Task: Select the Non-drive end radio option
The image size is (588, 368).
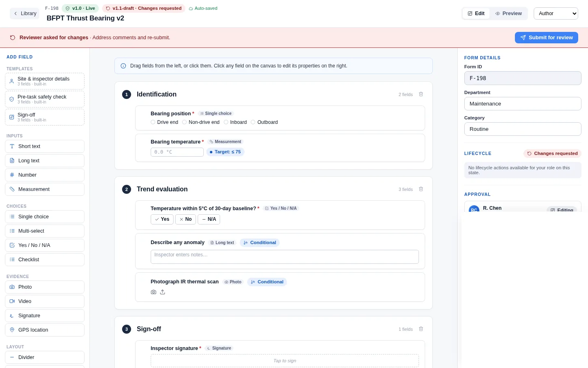Action: 185,122
